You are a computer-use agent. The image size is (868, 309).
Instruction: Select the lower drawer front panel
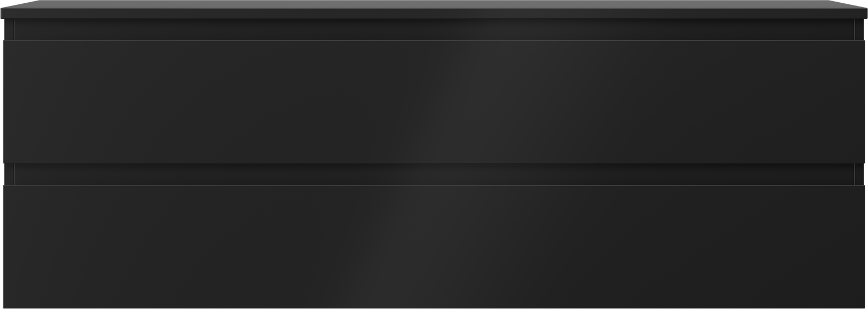[x=434, y=247]
